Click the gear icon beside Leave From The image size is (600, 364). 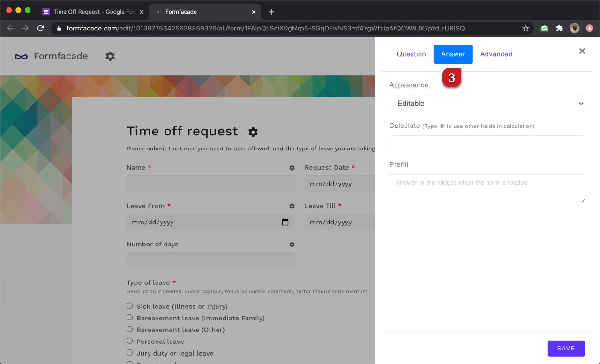[x=292, y=206]
